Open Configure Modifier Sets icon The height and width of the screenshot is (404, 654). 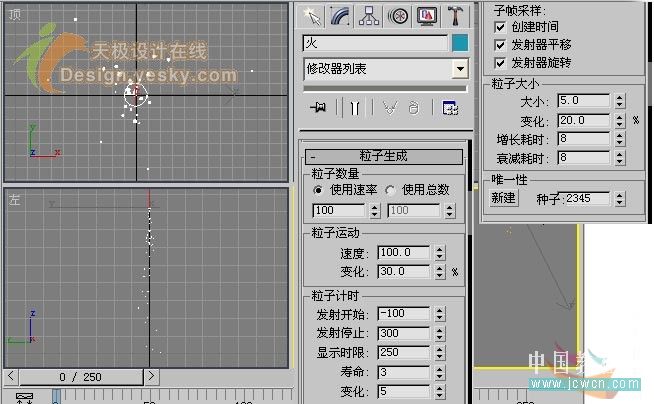(x=450, y=108)
